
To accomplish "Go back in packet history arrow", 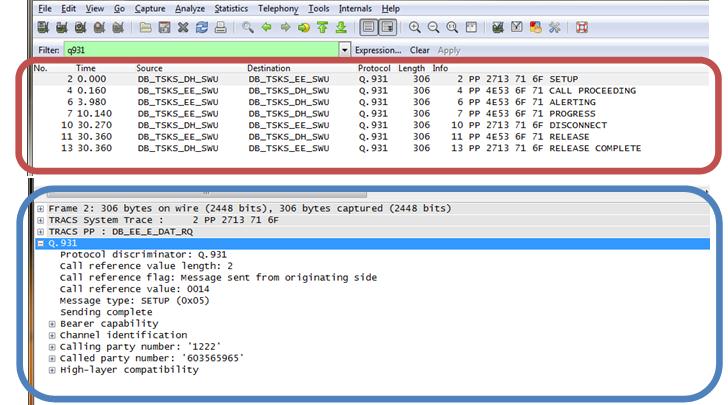I will (x=266, y=27).
